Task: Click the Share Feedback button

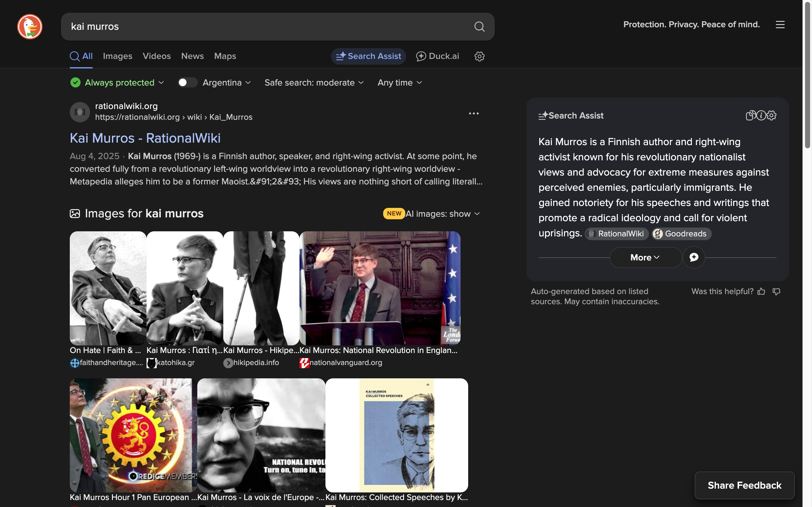Action: tap(744, 485)
